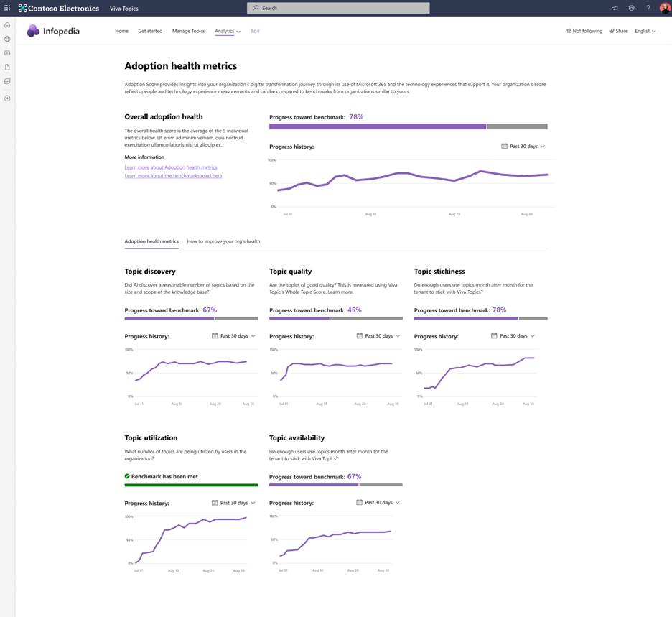Screen dimensions: 672x617
Task: Expand the Analytics menu chevron
Action: [x=238, y=32]
